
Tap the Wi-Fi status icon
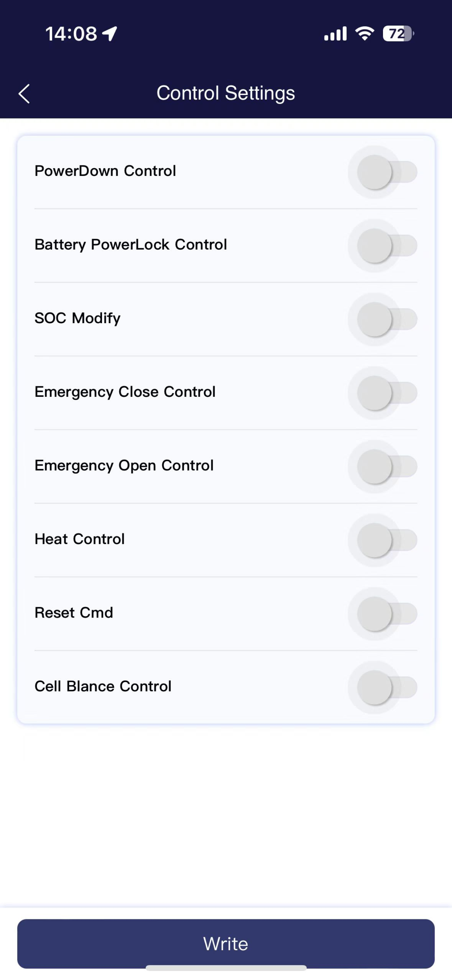point(364,34)
